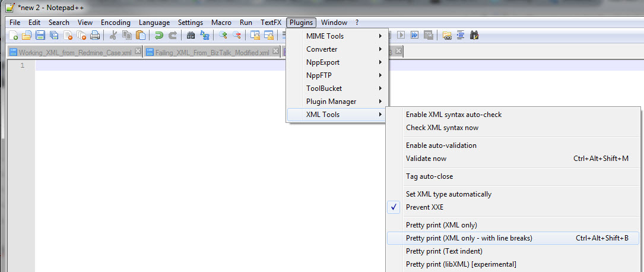Click the Print toolbar icon
Screen dimensions: 644x272
coord(95,35)
